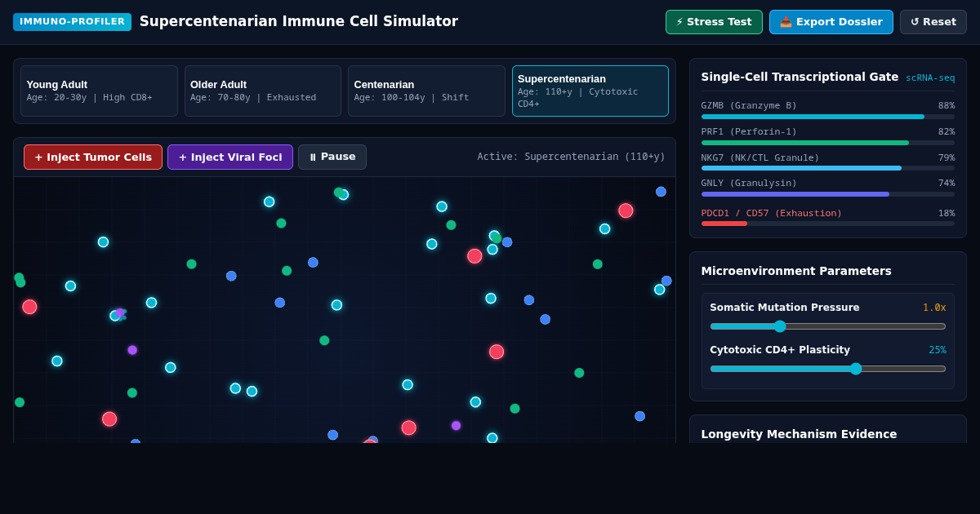The image size is (980, 514).
Task: Click the GNLY (Granulysin) expression bar
Action: pos(828,194)
